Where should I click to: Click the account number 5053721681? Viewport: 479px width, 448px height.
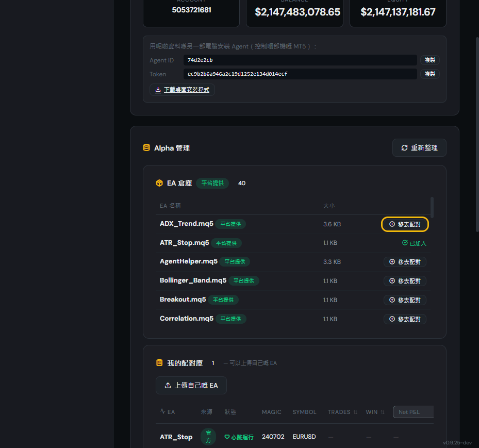point(191,10)
